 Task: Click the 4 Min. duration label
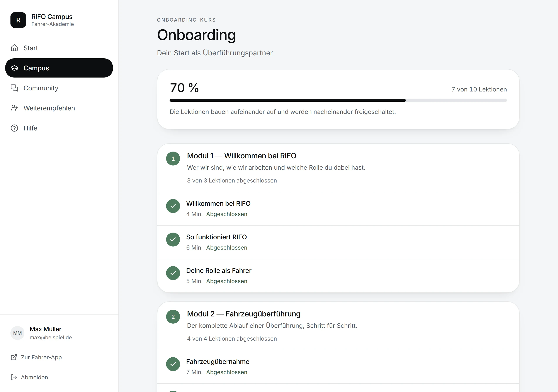tap(194, 214)
